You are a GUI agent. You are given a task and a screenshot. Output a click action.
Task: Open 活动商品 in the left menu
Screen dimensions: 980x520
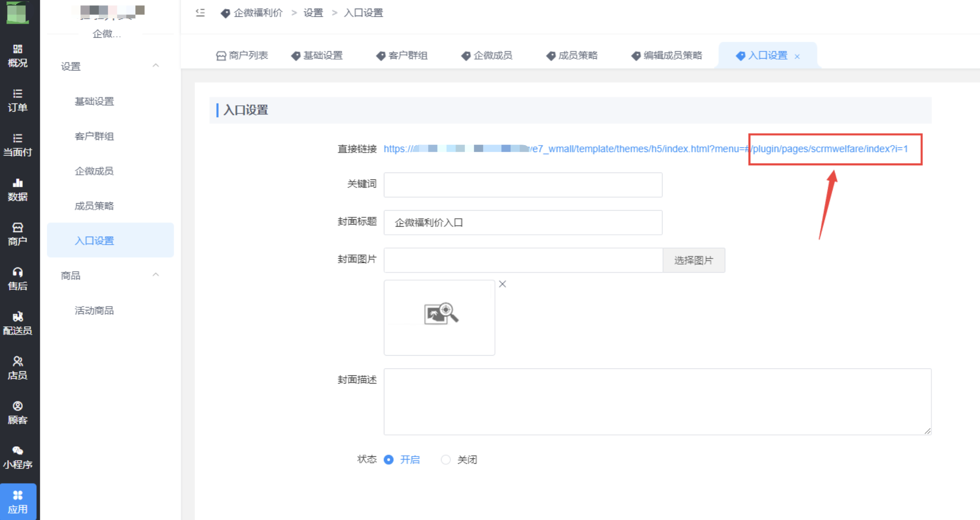point(94,310)
